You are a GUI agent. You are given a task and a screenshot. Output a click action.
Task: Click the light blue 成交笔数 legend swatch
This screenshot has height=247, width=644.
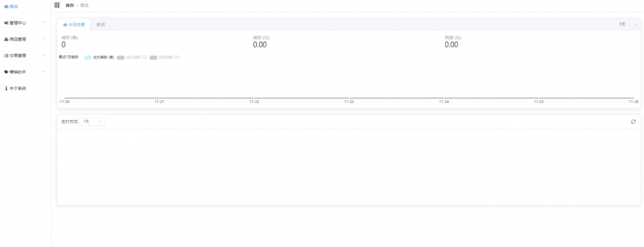click(88, 57)
